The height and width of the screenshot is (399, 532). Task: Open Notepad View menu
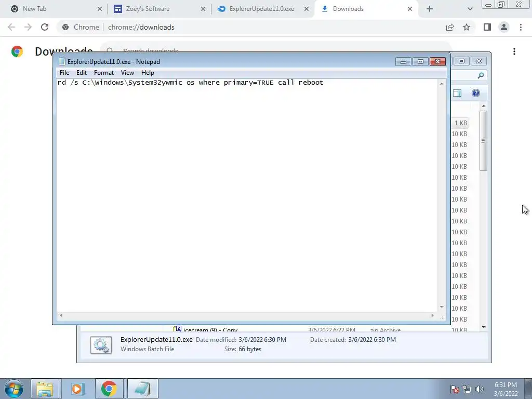(128, 73)
